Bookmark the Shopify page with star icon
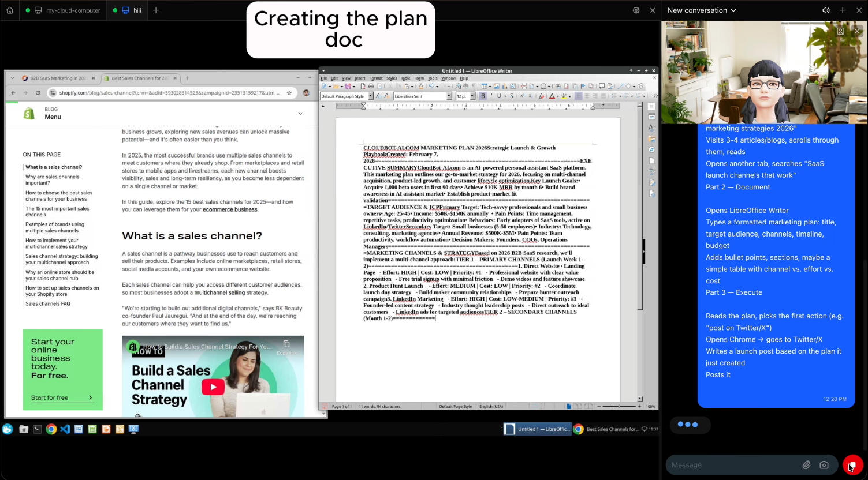This screenshot has height=480, width=868. click(x=289, y=93)
